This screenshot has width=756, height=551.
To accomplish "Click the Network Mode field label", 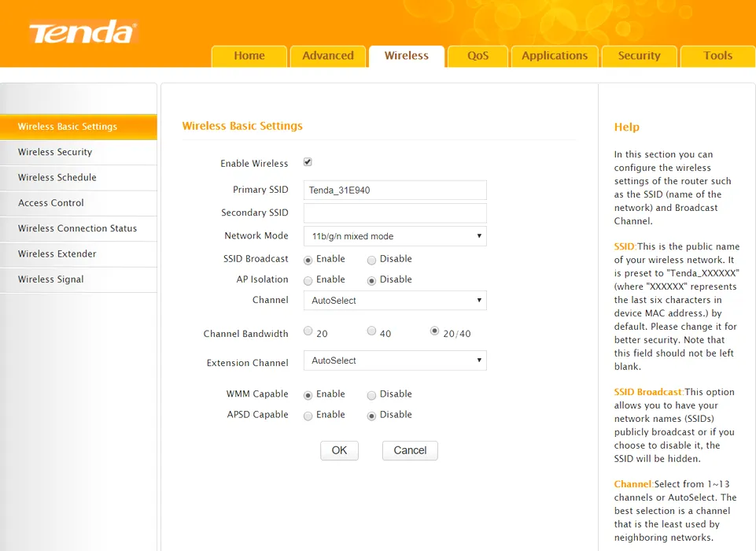I will pyautogui.click(x=256, y=235).
